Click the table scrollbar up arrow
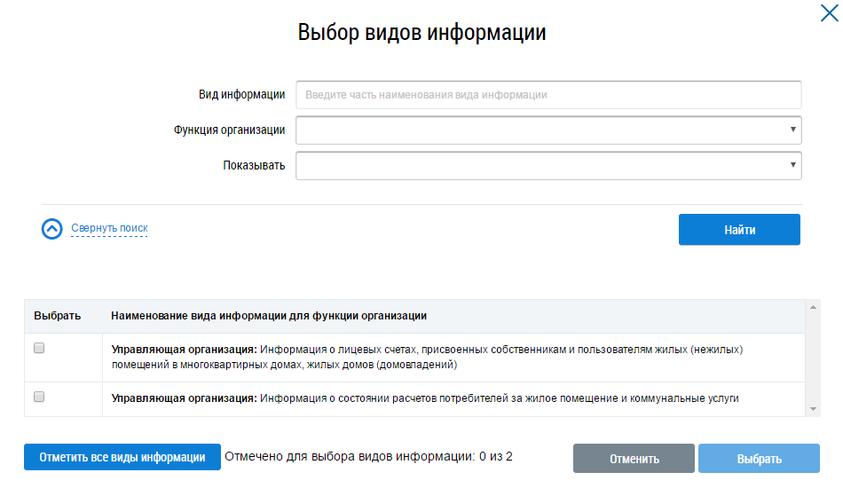This screenshot has width=843, height=504. pos(814,307)
